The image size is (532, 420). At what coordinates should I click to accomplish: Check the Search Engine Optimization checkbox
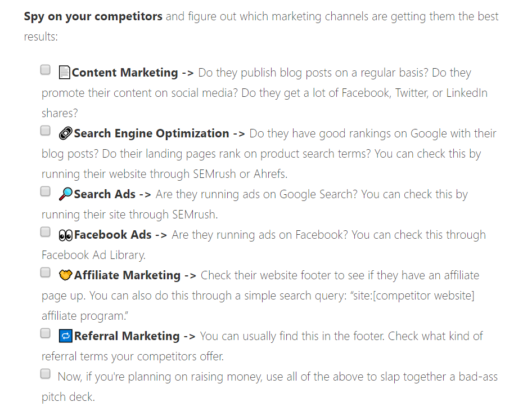(x=45, y=130)
